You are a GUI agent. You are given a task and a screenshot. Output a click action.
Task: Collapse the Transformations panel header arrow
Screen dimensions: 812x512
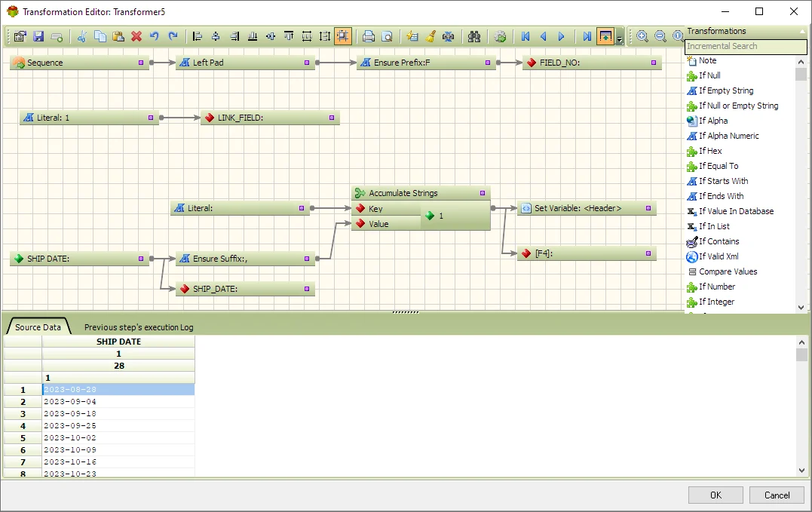(x=803, y=31)
